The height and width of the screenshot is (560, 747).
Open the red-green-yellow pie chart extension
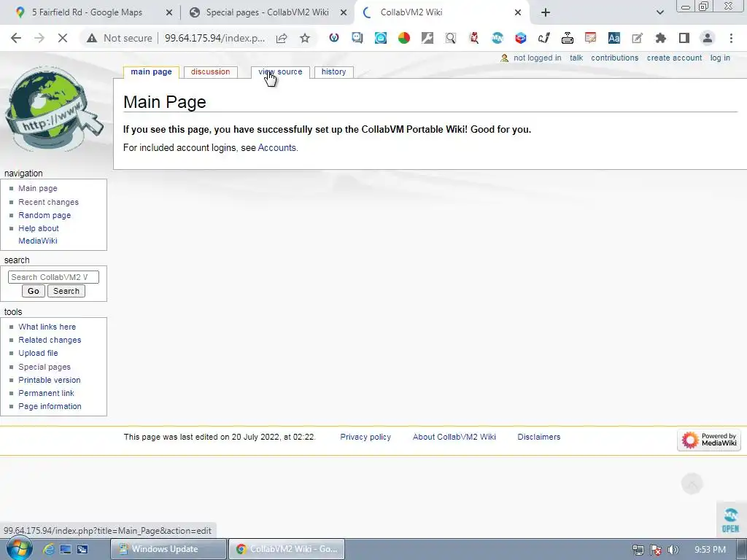tap(404, 38)
